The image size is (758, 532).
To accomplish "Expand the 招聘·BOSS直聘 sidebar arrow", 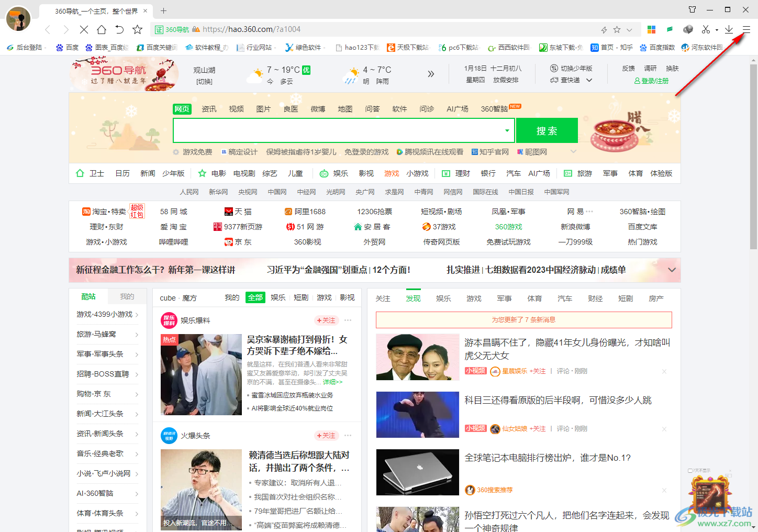I will (x=137, y=374).
